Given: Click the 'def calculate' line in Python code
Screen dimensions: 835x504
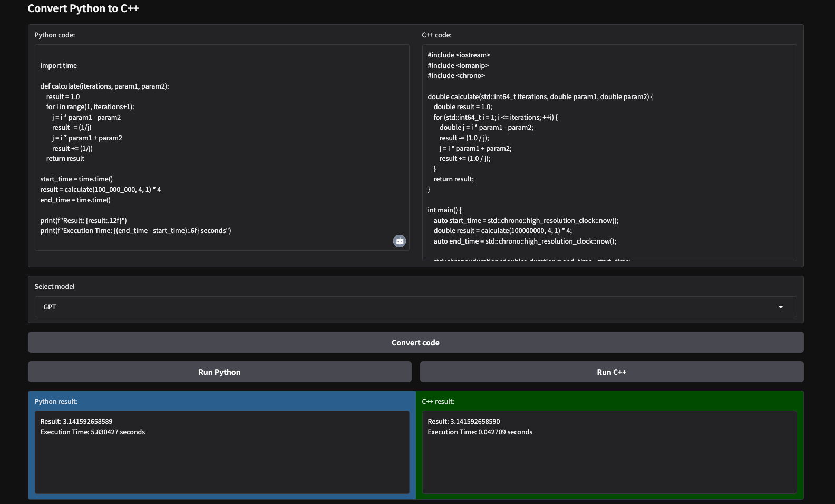Looking at the screenshot, I should (x=104, y=86).
